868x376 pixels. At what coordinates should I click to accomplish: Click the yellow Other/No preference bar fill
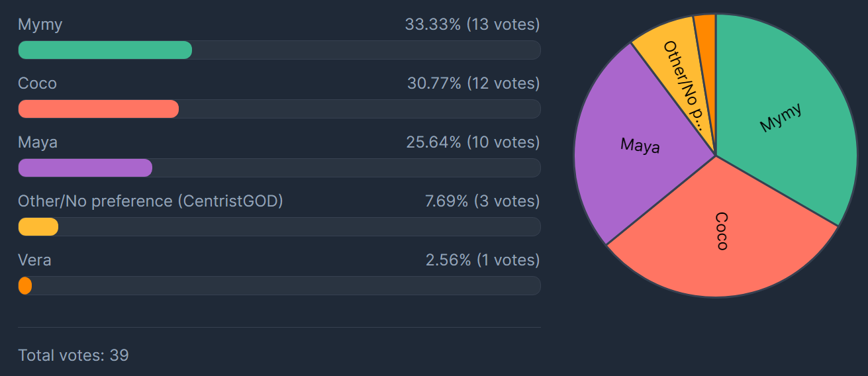click(x=38, y=227)
